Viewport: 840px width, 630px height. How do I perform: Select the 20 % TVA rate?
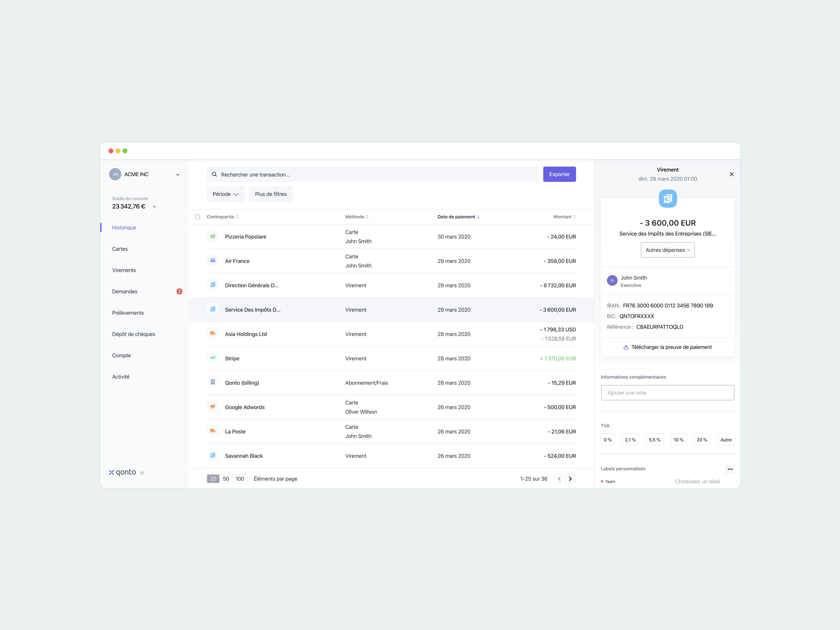coord(701,440)
